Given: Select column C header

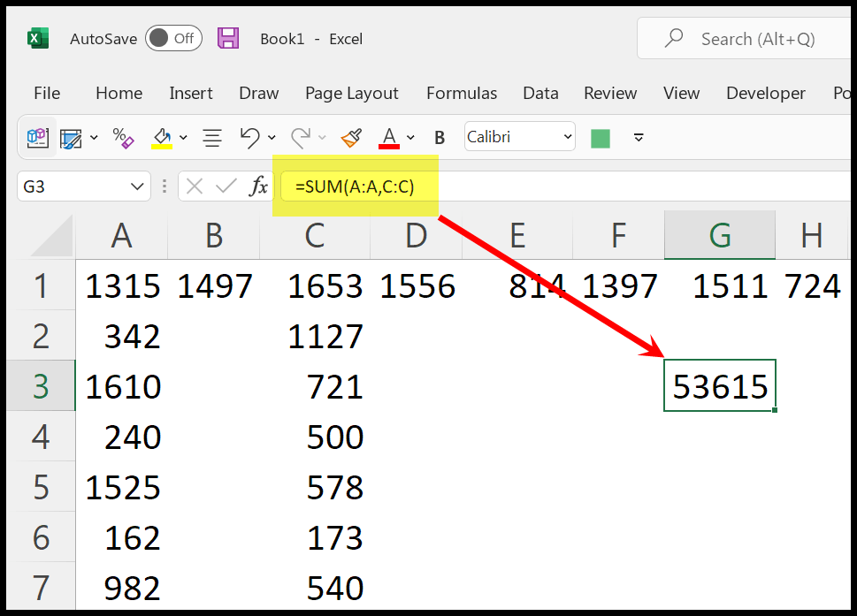Looking at the screenshot, I should tap(315, 236).
